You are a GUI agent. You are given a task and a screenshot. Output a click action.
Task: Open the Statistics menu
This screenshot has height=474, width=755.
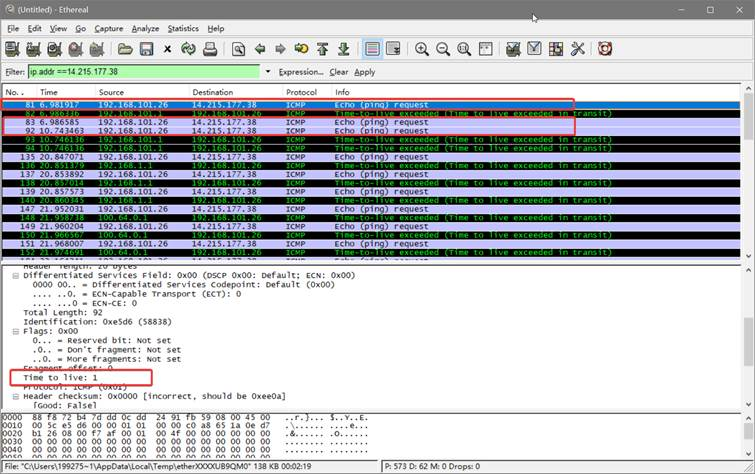click(183, 28)
